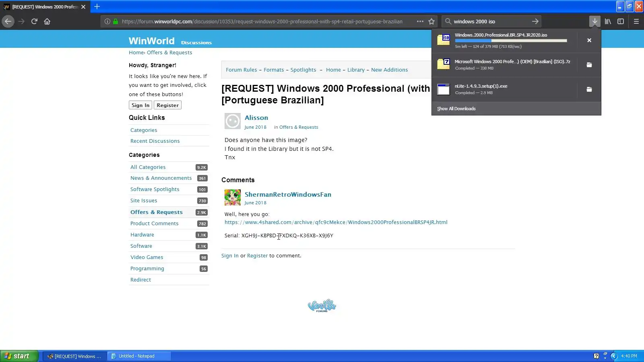Select News & Announcements category
The height and width of the screenshot is (362, 644).
tap(161, 178)
